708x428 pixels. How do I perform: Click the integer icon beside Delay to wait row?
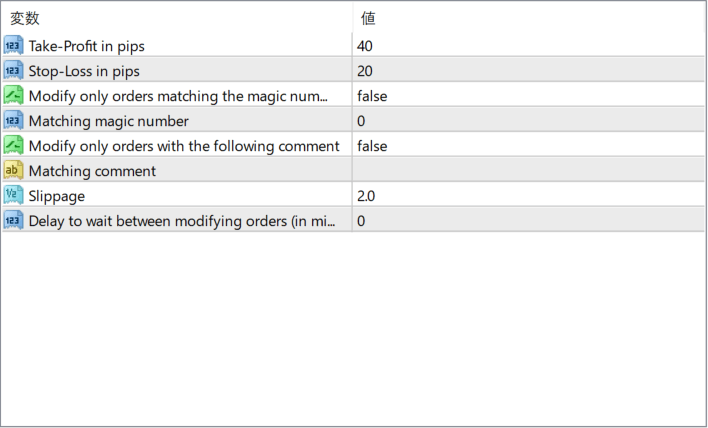(13, 220)
